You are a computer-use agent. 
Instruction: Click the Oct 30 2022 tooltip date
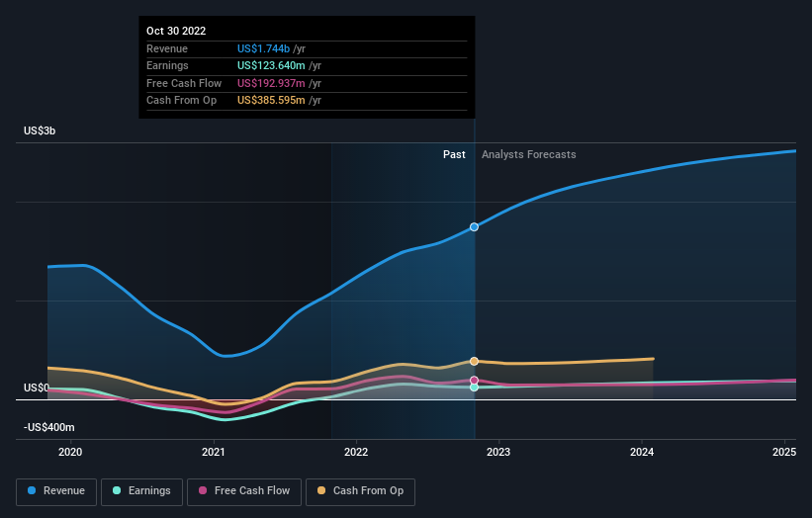(176, 31)
